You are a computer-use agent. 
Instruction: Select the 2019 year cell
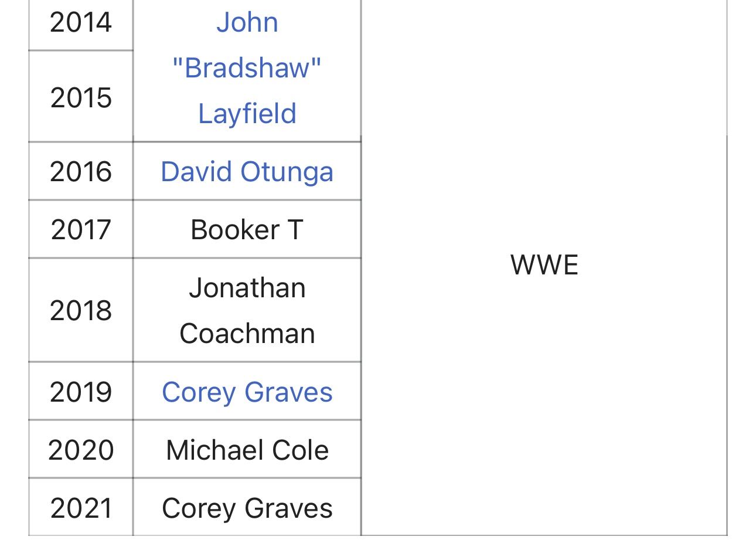(x=81, y=392)
